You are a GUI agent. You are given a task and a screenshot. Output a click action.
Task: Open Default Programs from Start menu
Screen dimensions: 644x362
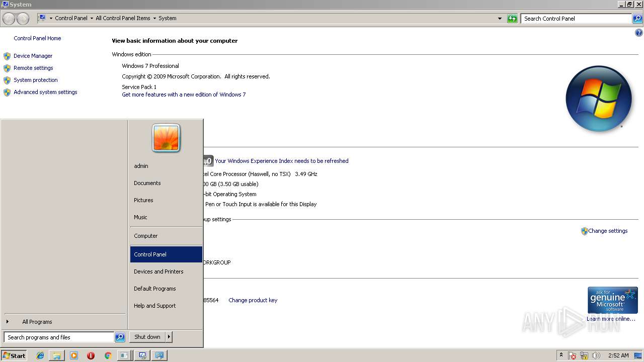coord(166,289)
